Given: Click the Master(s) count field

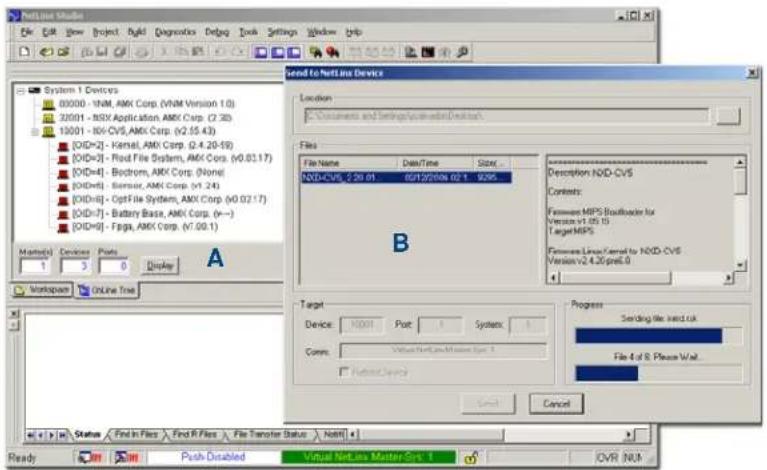Looking at the screenshot, I should [35, 266].
